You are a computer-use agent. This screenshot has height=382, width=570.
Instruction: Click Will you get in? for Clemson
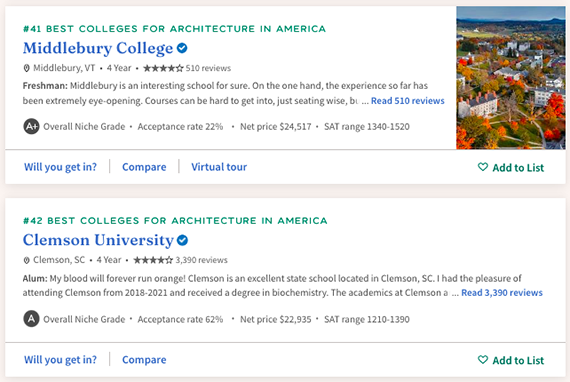pyautogui.click(x=60, y=359)
